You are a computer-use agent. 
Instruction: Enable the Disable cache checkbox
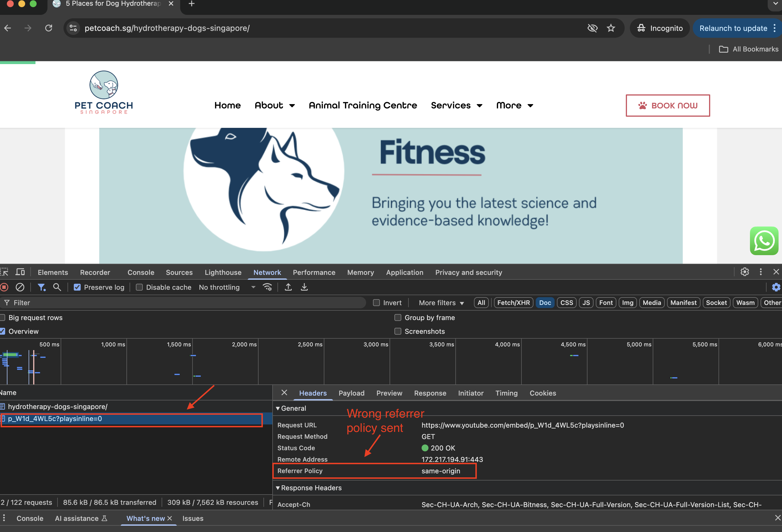click(139, 287)
